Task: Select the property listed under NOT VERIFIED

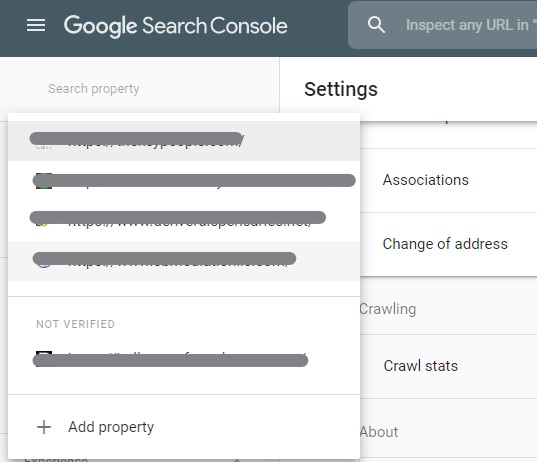Action: tap(184, 358)
